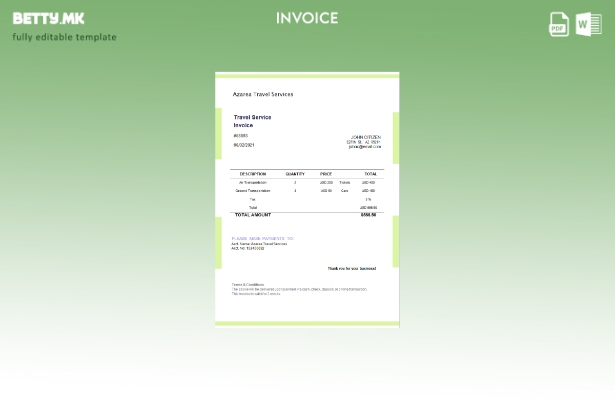Click the DESCRIPTION column header
This screenshot has width=615, height=400.
[x=253, y=174]
